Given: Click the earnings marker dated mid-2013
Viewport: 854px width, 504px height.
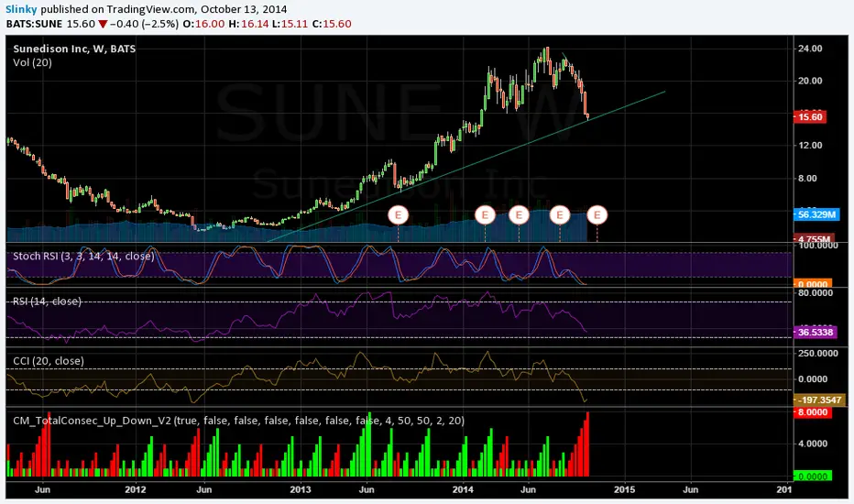Looking at the screenshot, I should 398,214.
